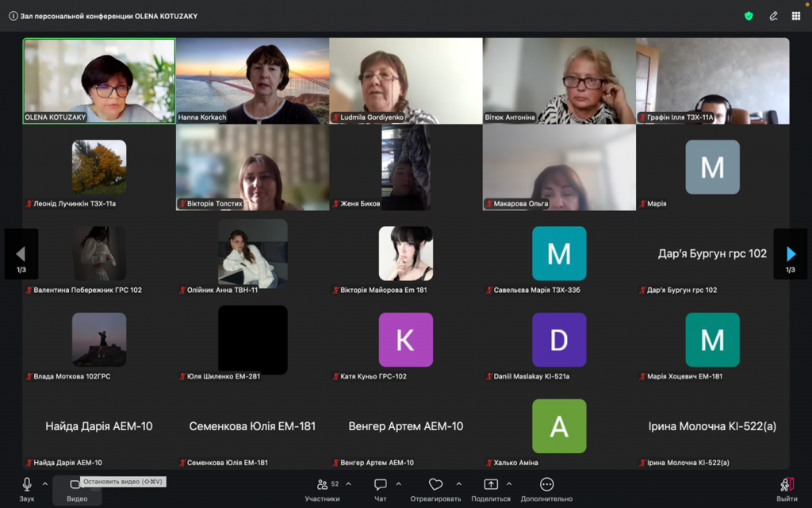Expand the arrow next to Чат
This screenshot has height=508, width=812.
tap(399, 484)
